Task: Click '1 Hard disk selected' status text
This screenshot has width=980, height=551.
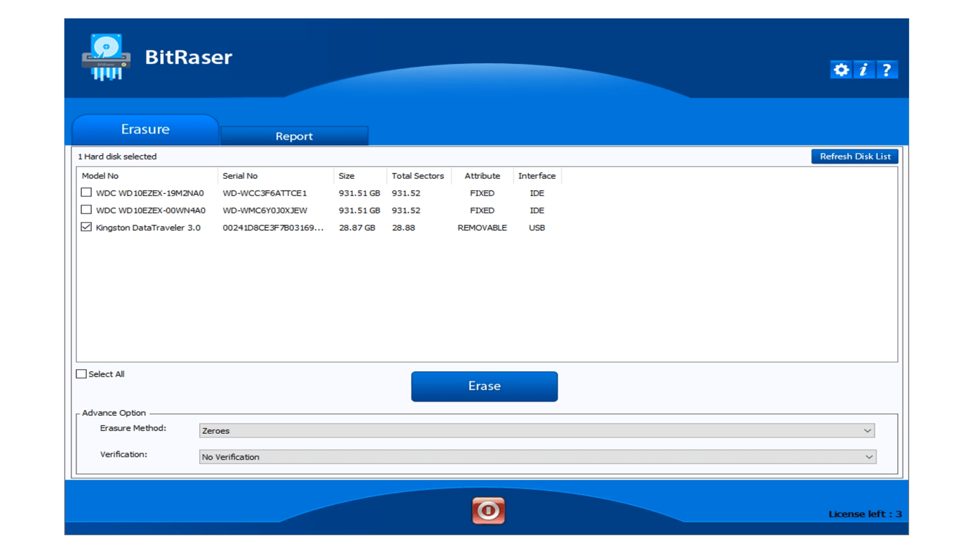Action: (117, 156)
